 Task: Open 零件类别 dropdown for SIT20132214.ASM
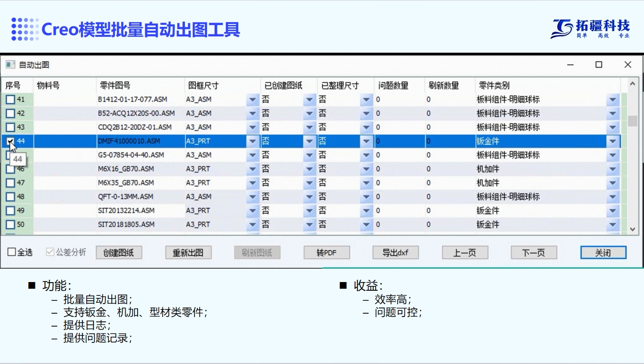(x=613, y=211)
